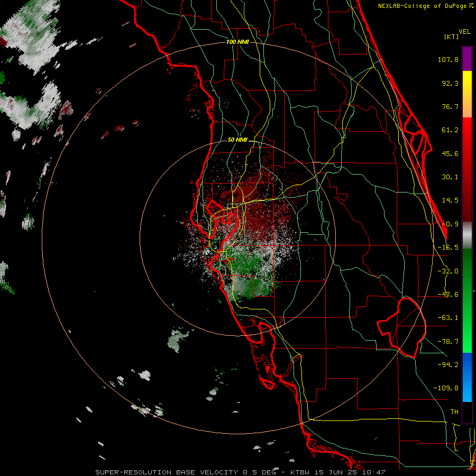Select the -94.2 velocity legend value
Image resolution: width=476 pixels, height=476 pixels.
(448, 364)
